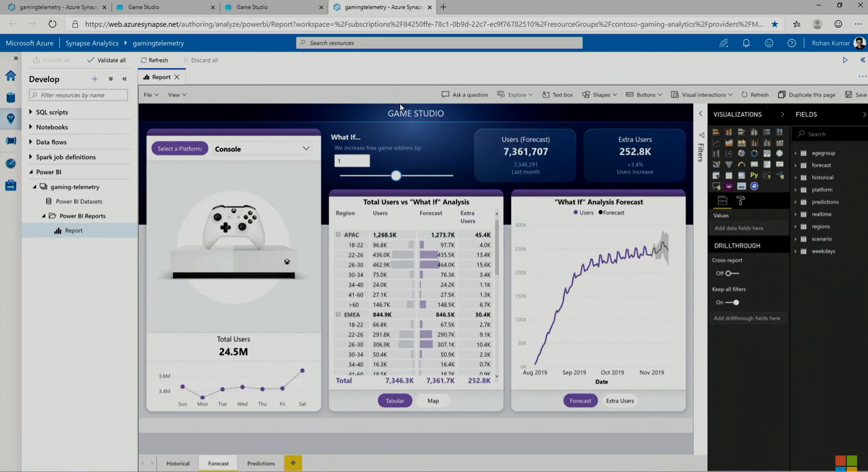The width and height of the screenshot is (868, 472).
Task: Open the Fields well pane icon
Action: pyautogui.click(x=722, y=201)
